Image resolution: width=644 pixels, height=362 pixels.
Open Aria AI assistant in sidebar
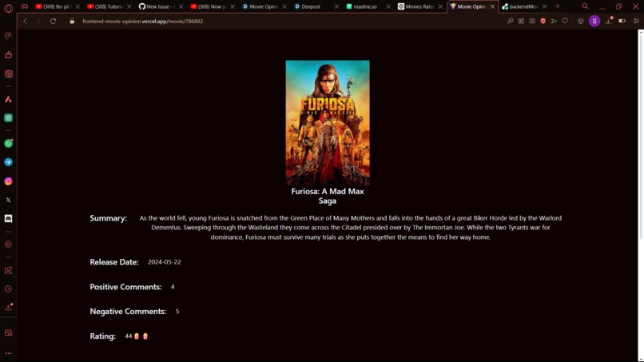coord(8,99)
